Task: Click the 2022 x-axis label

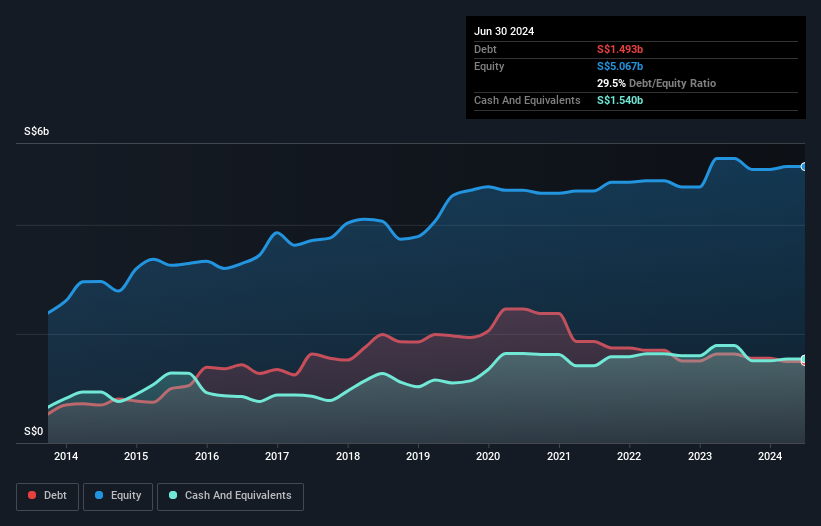Action: [629, 456]
